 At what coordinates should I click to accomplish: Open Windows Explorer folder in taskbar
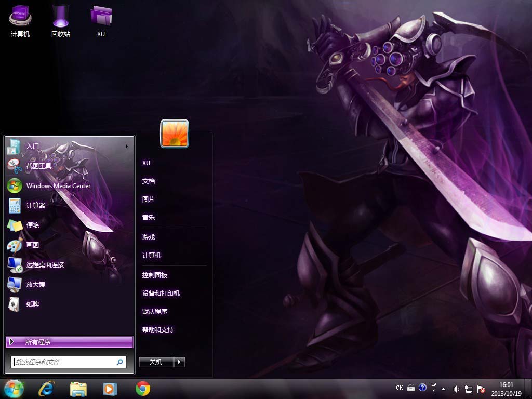tap(78, 388)
